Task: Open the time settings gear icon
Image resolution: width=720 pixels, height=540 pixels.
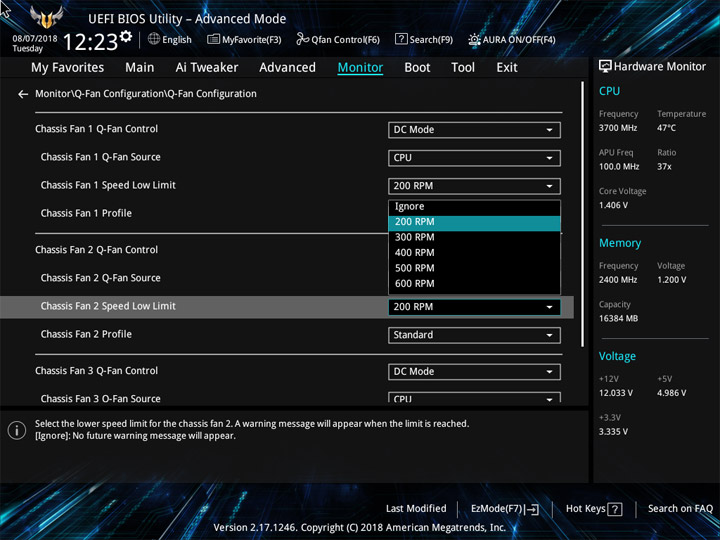Action: (x=126, y=36)
